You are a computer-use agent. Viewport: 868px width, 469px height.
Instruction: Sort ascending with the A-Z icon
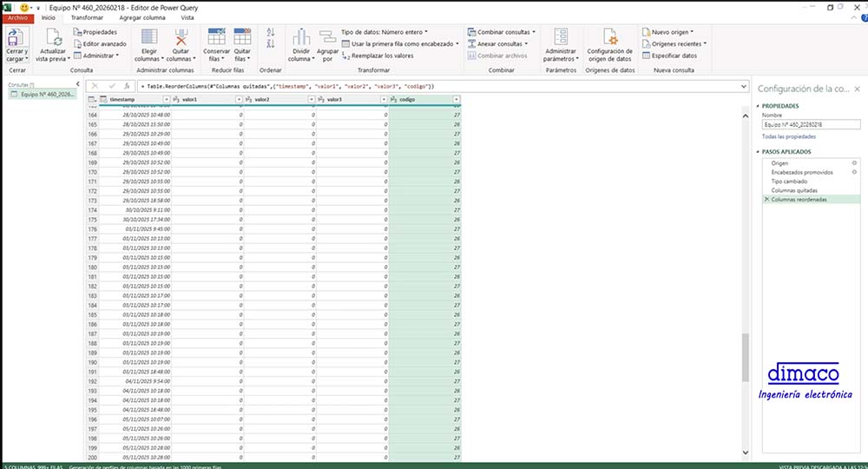point(270,32)
